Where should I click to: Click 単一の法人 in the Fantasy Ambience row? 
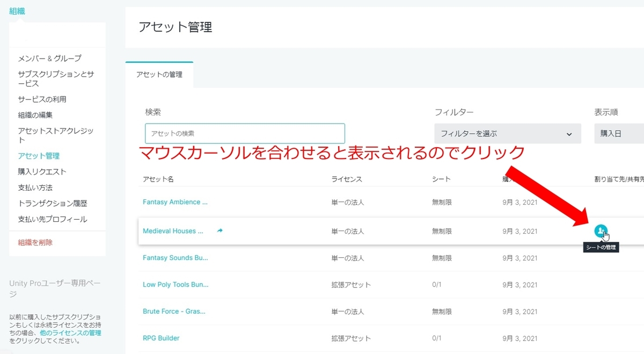tap(348, 202)
